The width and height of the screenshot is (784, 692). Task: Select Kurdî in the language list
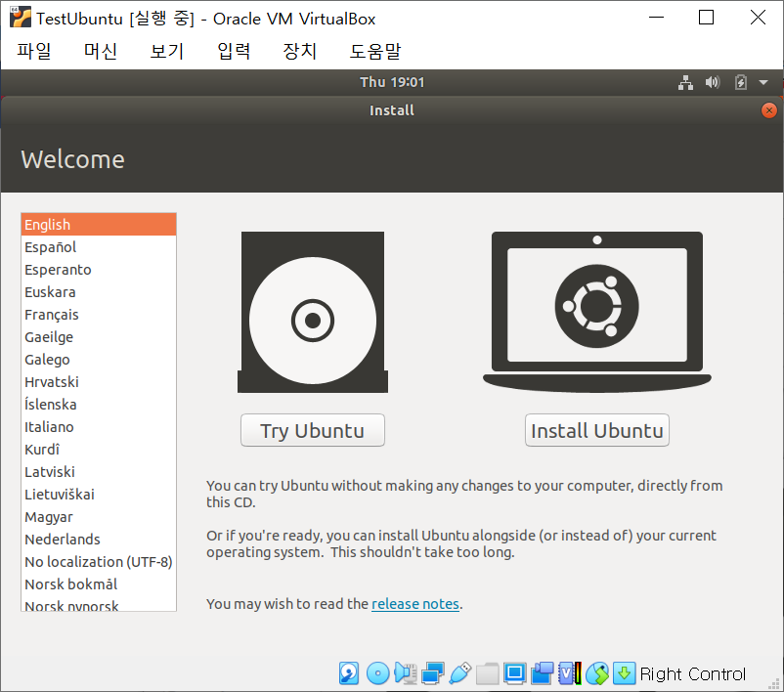[99, 450]
